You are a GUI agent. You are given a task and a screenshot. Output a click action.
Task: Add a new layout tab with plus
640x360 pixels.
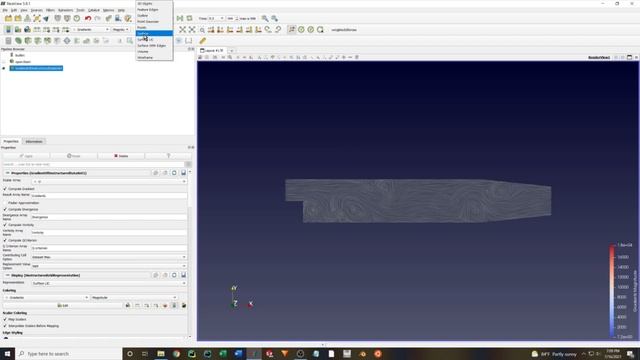pos(231,51)
